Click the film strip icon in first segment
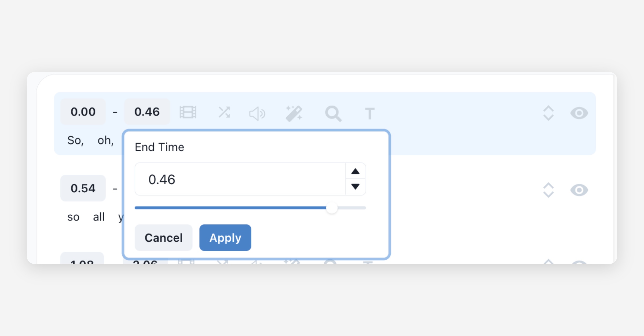Screen dimensions: 644x336 [188, 112]
